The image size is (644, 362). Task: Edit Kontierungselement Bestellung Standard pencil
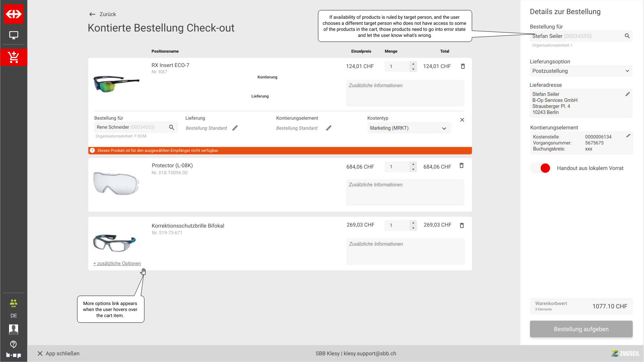[x=329, y=128]
